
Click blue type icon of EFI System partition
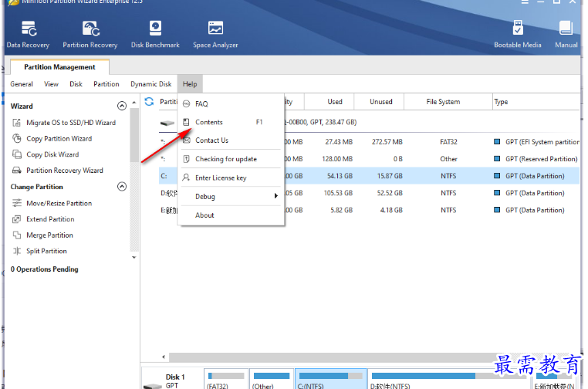point(497,142)
